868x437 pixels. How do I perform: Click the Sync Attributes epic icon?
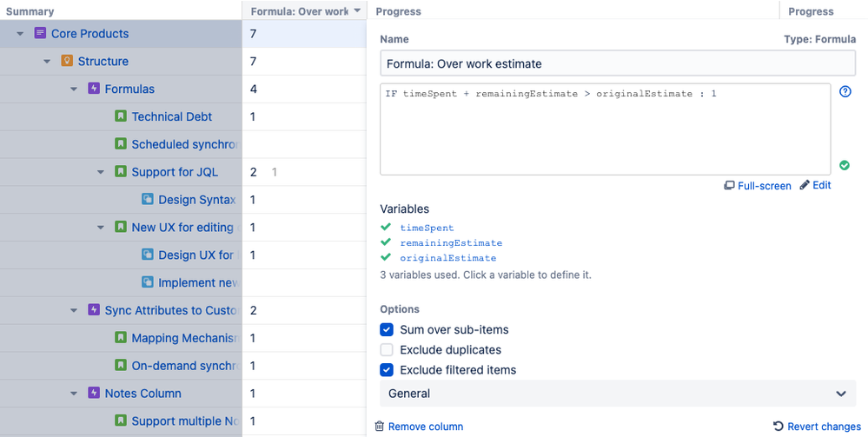[94, 310]
